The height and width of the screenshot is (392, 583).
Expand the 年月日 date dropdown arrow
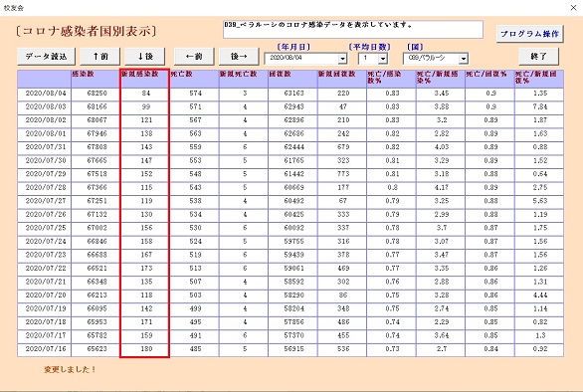point(342,59)
